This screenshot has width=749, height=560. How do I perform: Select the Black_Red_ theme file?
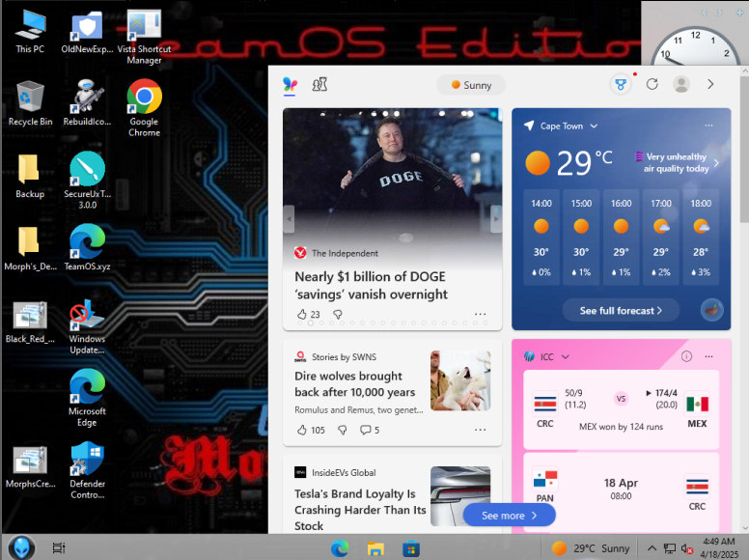click(30, 322)
